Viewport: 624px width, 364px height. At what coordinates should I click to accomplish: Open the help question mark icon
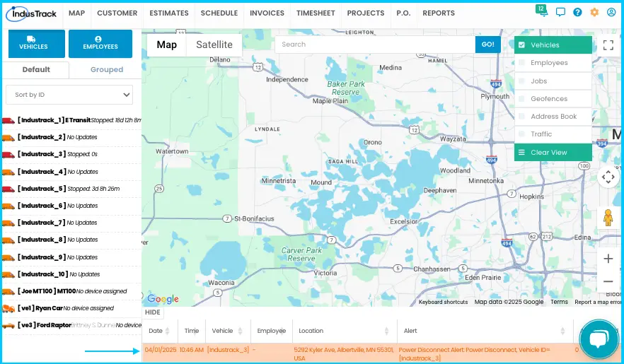[577, 12]
